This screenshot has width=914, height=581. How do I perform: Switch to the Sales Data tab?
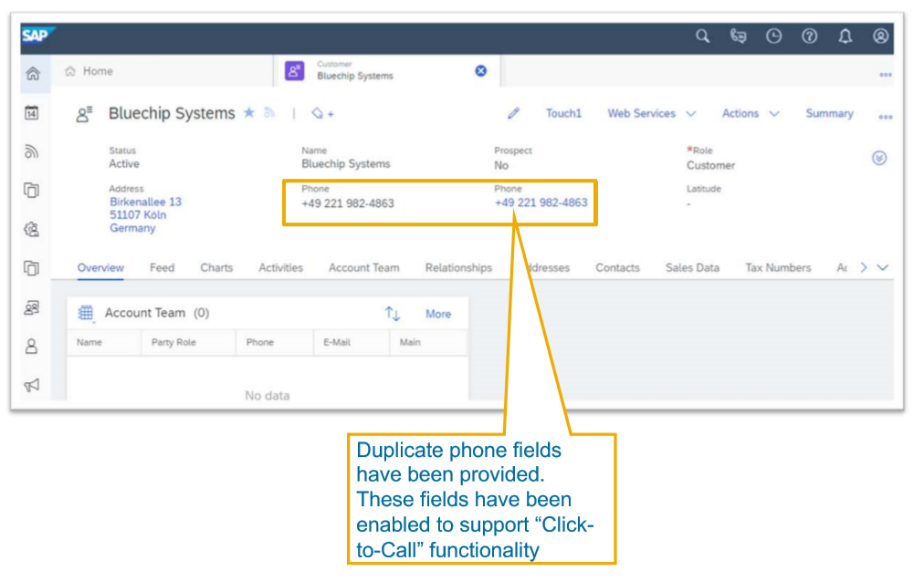click(x=692, y=267)
